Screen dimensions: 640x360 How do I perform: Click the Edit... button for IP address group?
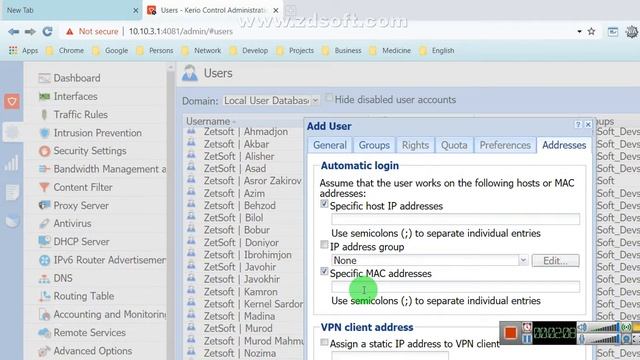click(x=555, y=260)
